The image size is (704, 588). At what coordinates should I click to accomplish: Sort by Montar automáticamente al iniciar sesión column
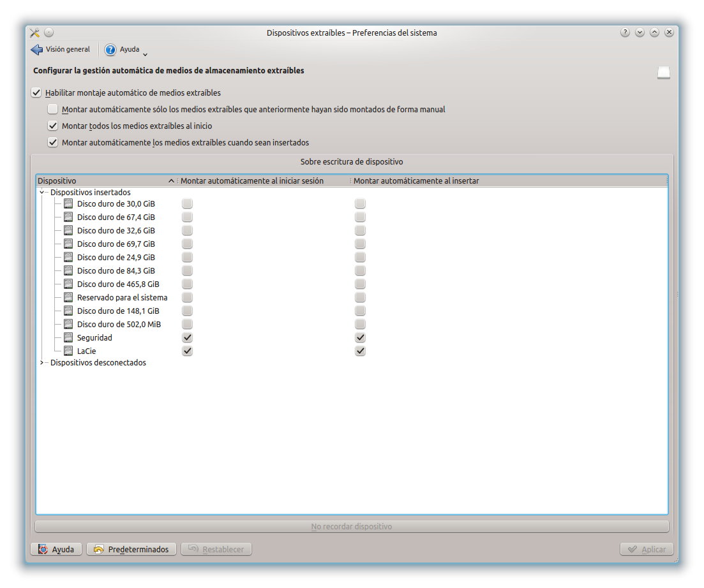(x=264, y=181)
